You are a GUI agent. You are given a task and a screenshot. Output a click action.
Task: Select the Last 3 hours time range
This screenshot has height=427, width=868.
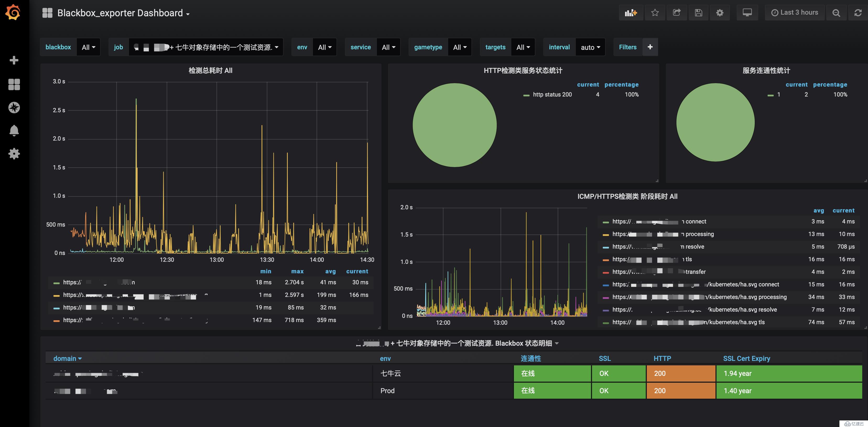click(x=795, y=12)
